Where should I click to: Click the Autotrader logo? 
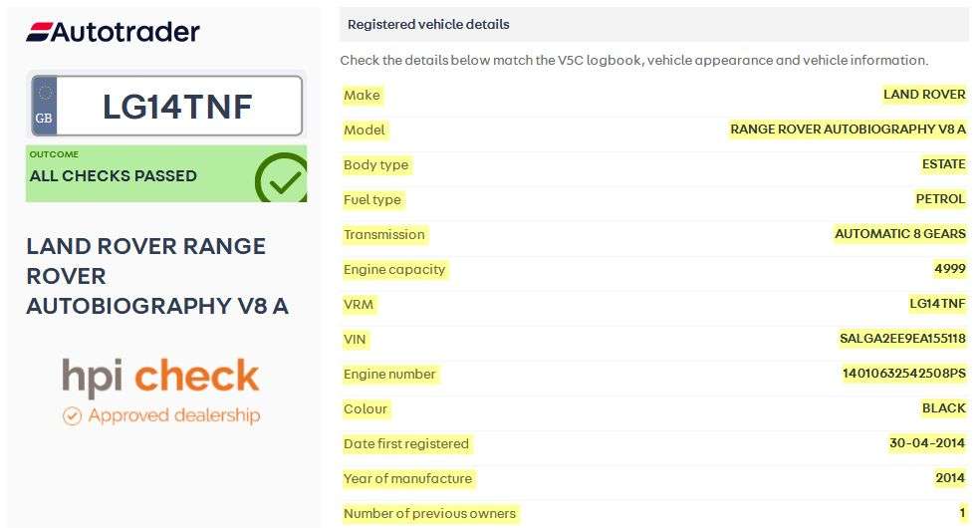pyautogui.click(x=113, y=32)
